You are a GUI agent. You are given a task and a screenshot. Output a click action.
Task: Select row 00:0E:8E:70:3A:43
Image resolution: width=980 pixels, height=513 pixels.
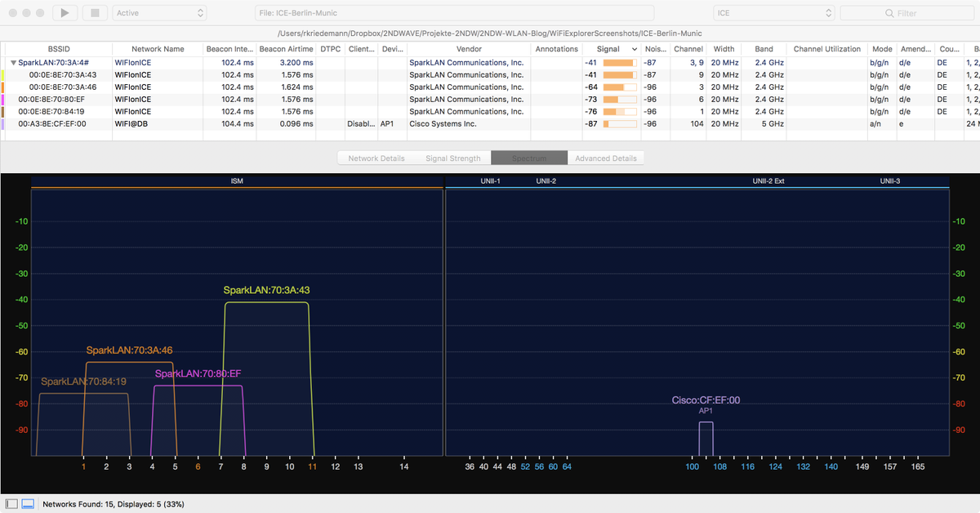490,74
